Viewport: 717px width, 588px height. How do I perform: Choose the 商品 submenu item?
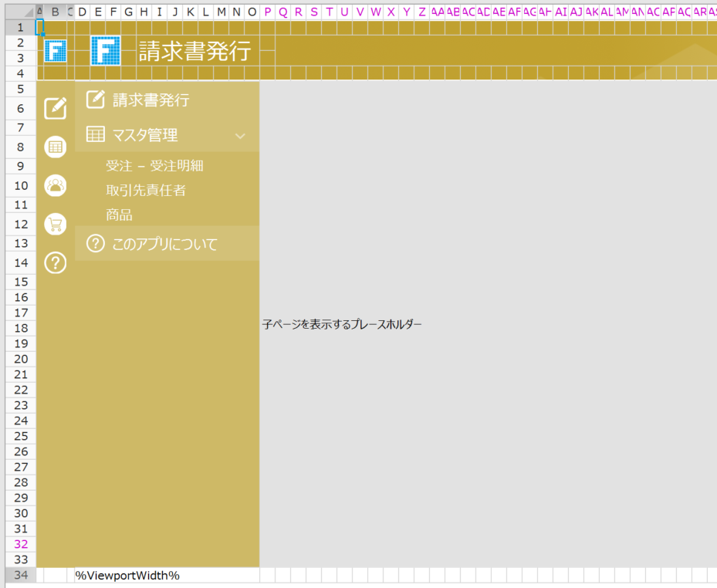coord(119,215)
